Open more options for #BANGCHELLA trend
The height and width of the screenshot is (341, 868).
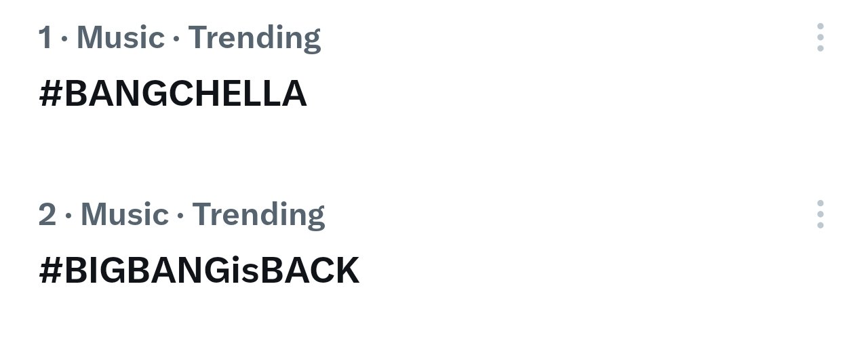820,37
